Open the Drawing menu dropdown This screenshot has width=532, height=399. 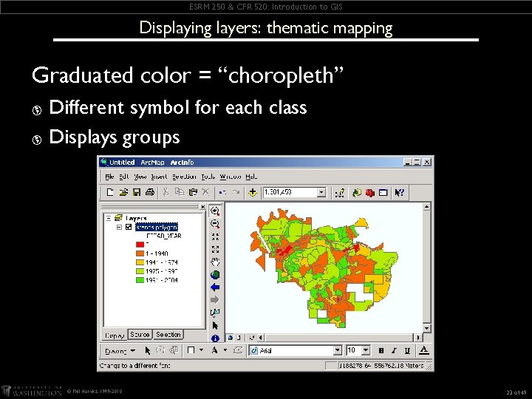pos(120,351)
